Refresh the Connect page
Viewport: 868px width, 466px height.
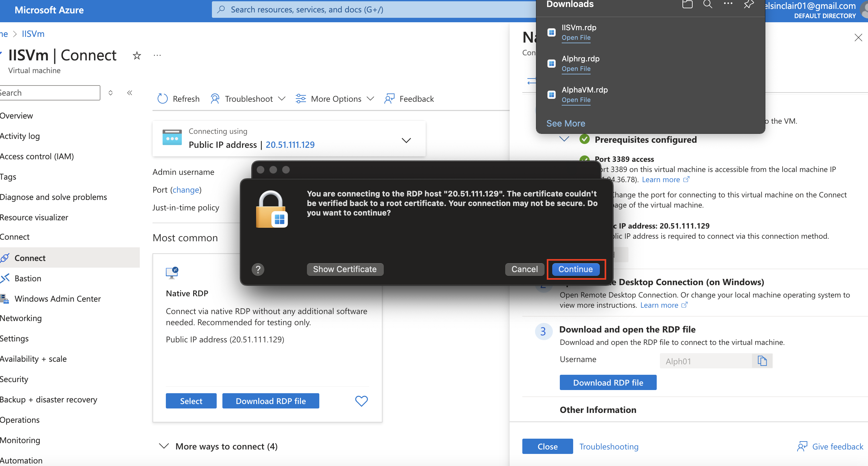pos(179,99)
